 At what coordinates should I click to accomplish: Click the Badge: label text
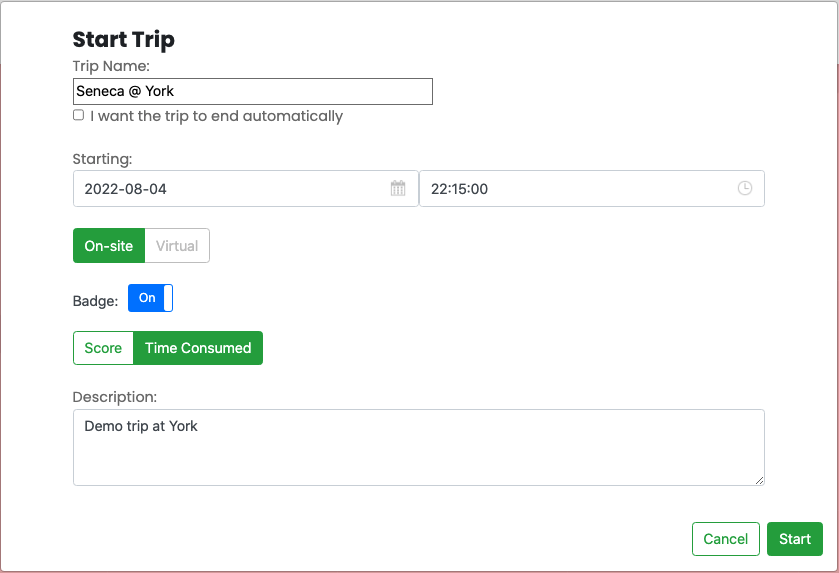point(95,301)
